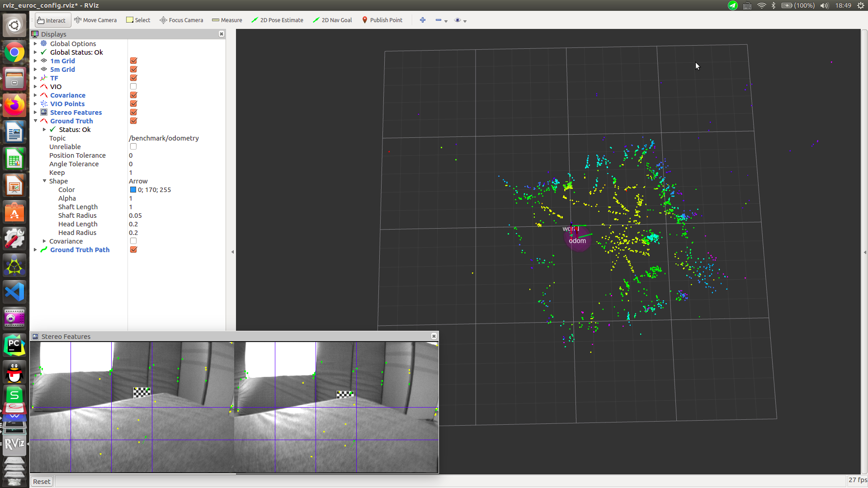Click the add tool plus icon
This screenshot has height=488, width=868.
(423, 20)
